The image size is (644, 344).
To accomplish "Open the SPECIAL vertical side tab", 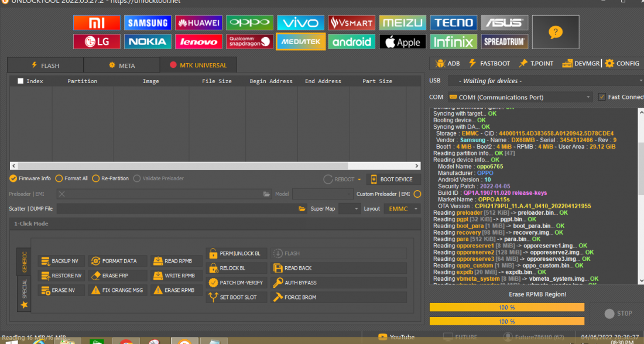I will [24, 294].
